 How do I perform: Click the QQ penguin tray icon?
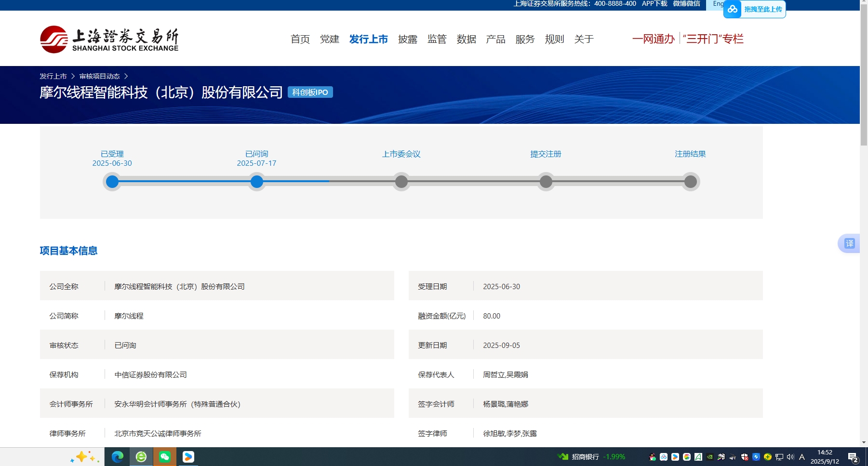point(653,457)
